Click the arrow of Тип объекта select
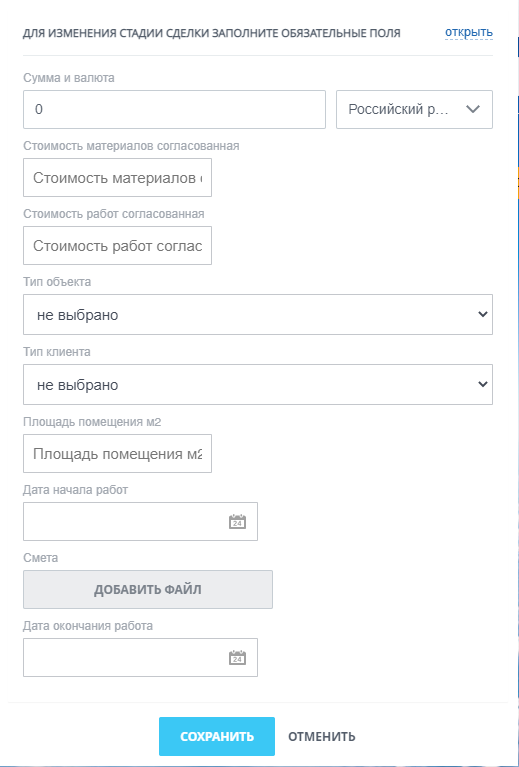Viewport: 519px width, 767px height. pyautogui.click(x=482, y=315)
